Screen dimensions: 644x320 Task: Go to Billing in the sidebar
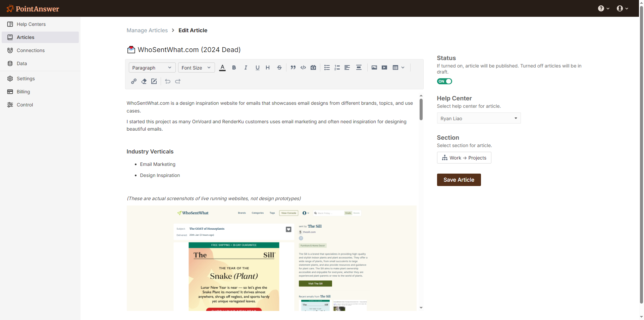[23, 92]
